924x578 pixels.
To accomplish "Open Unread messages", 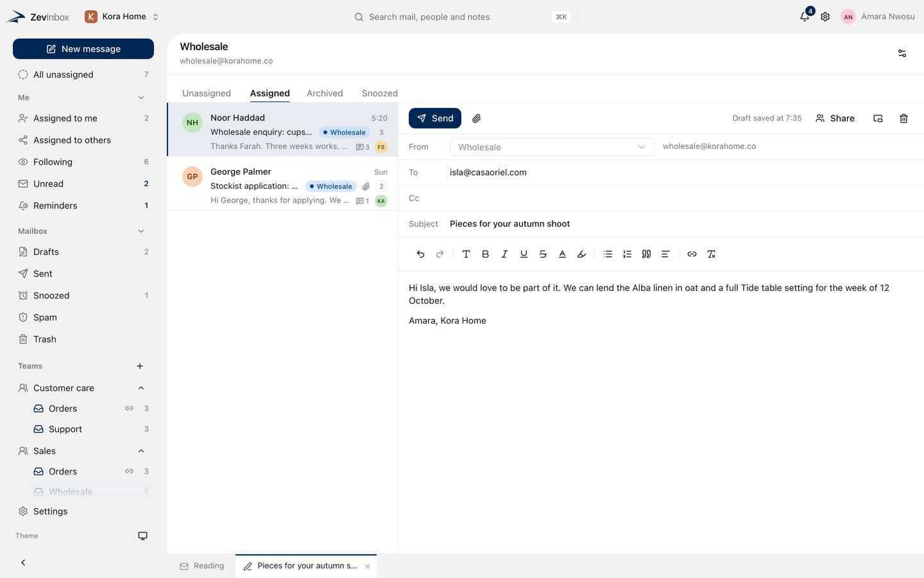I will [83, 184].
